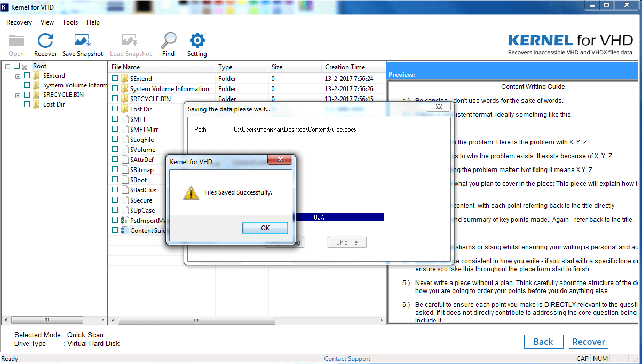Collapse the Root tree node
The image size is (642, 364).
click(7, 67)
